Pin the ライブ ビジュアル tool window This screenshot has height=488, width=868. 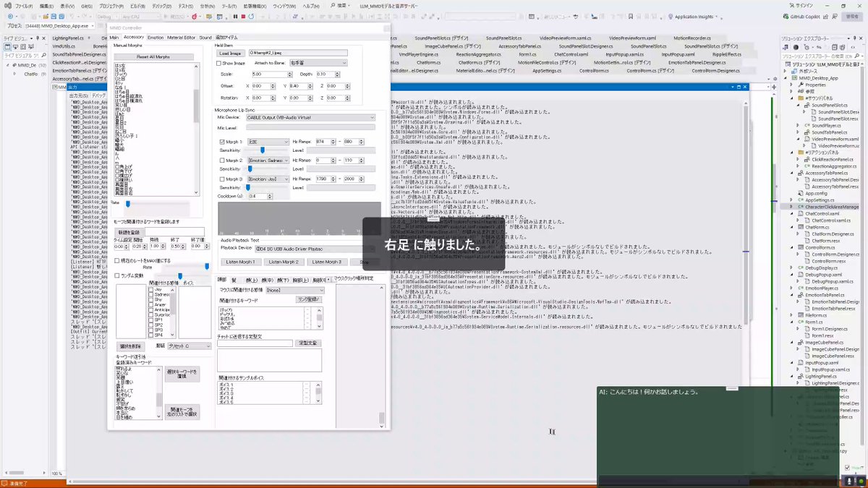tap(37, 38)
